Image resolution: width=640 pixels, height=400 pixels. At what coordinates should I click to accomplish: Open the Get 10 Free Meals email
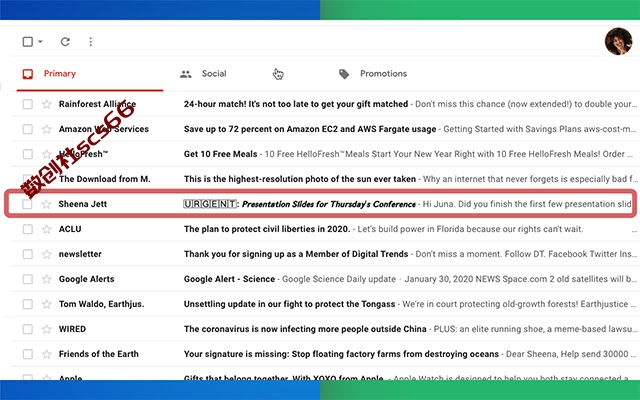pyautogui.click(x=220, y=154)
